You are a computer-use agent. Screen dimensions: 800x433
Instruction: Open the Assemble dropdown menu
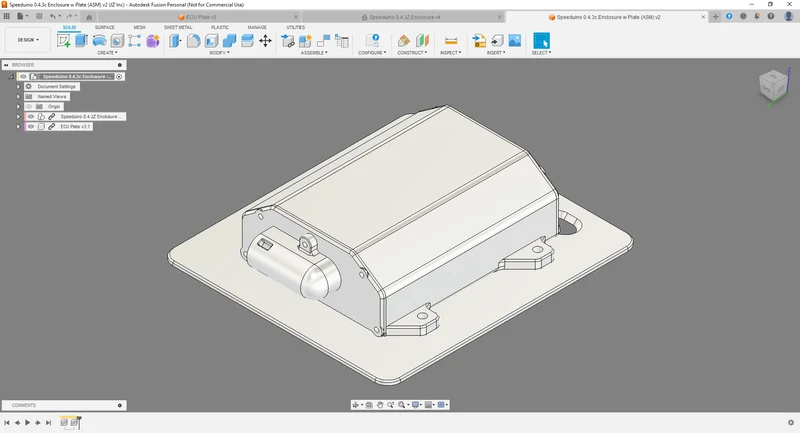pos(314,53)
